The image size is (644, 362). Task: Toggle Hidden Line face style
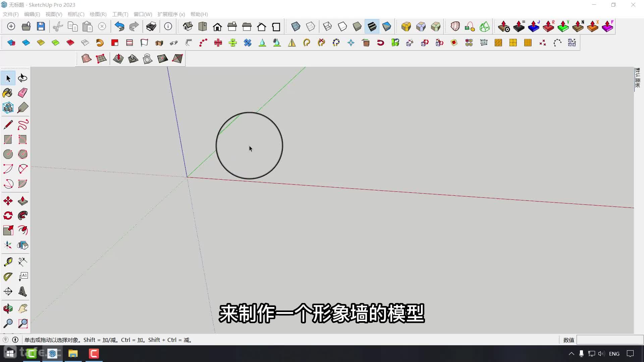tap(342, 26)
